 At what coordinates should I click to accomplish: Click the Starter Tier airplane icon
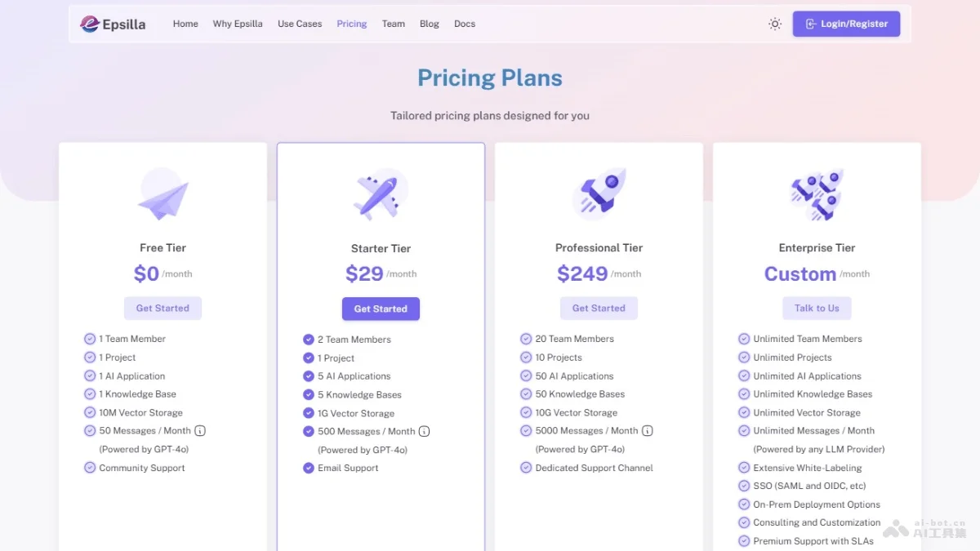coord(379,195)
